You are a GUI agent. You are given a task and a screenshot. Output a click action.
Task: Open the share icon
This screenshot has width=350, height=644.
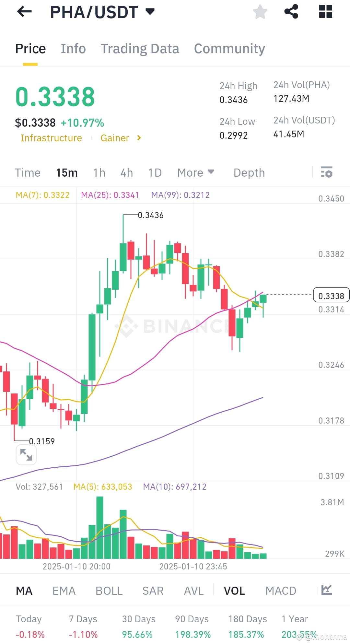[x=291, y=12]
